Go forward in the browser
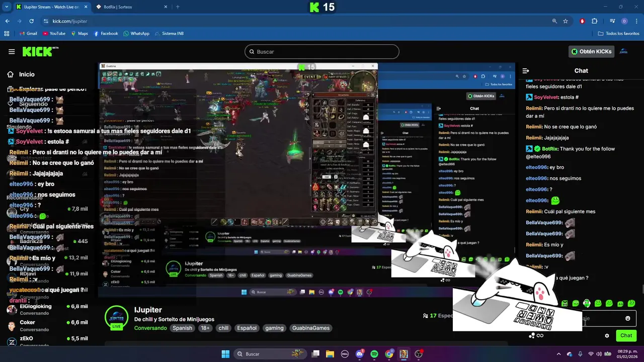644x362 pixels. pyautogui.click(x=19, y=21)
